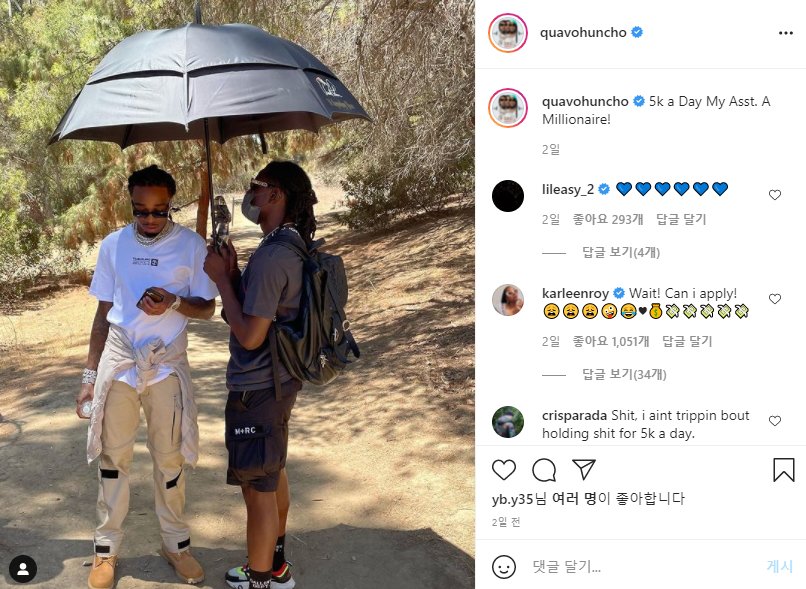Save post with bookmark icon
This screenshot has height=589, width=806.
(x=784, y=470)
